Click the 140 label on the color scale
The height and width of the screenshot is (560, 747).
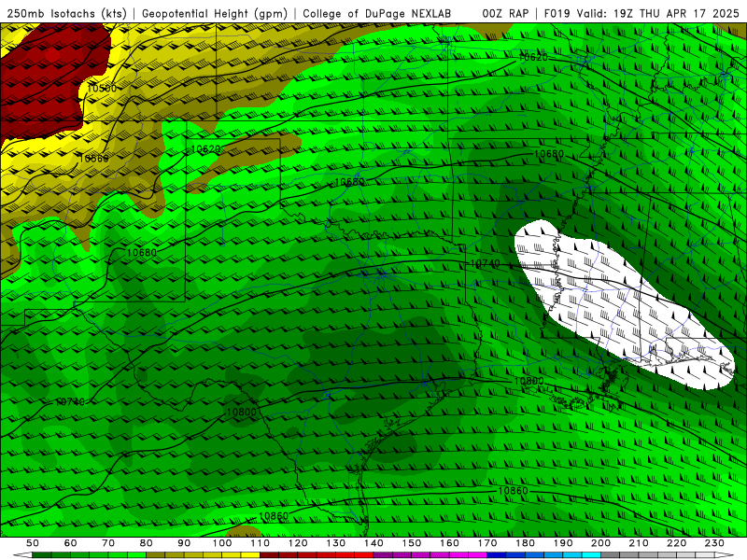pos(373,543)
